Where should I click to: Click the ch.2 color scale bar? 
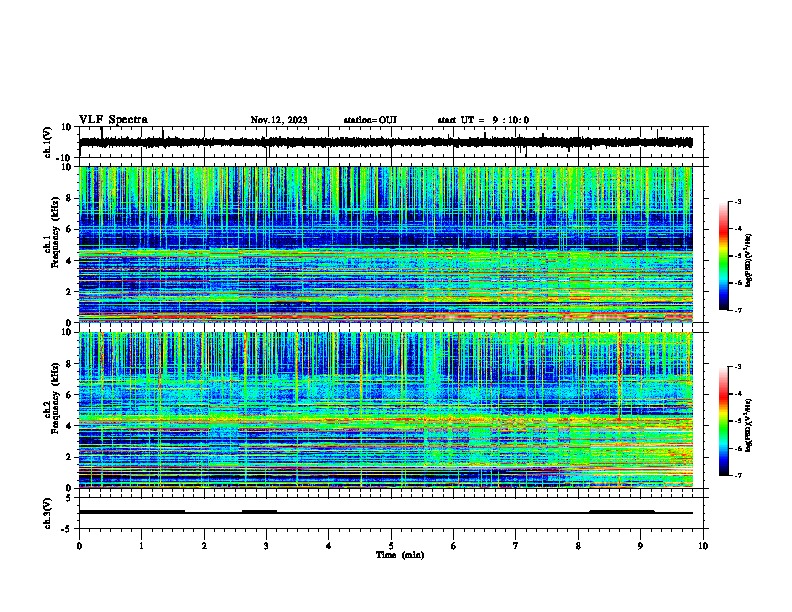[x=724, y=421]
